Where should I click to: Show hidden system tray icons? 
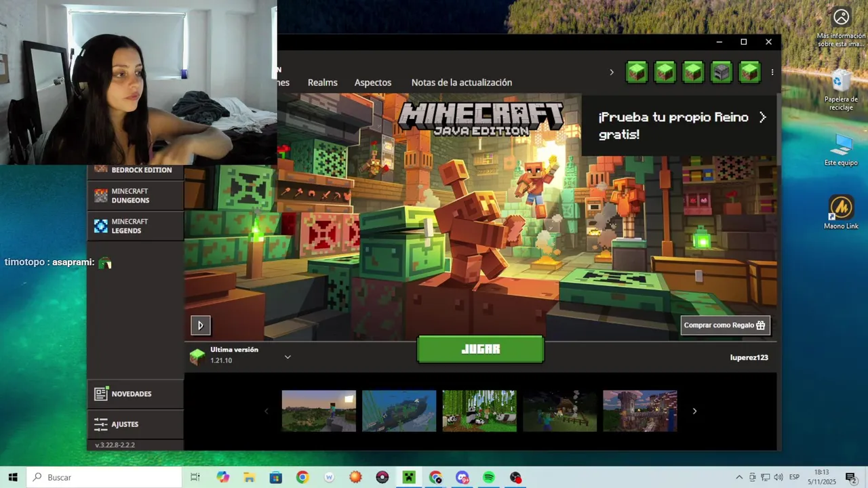tap(739, 477)
